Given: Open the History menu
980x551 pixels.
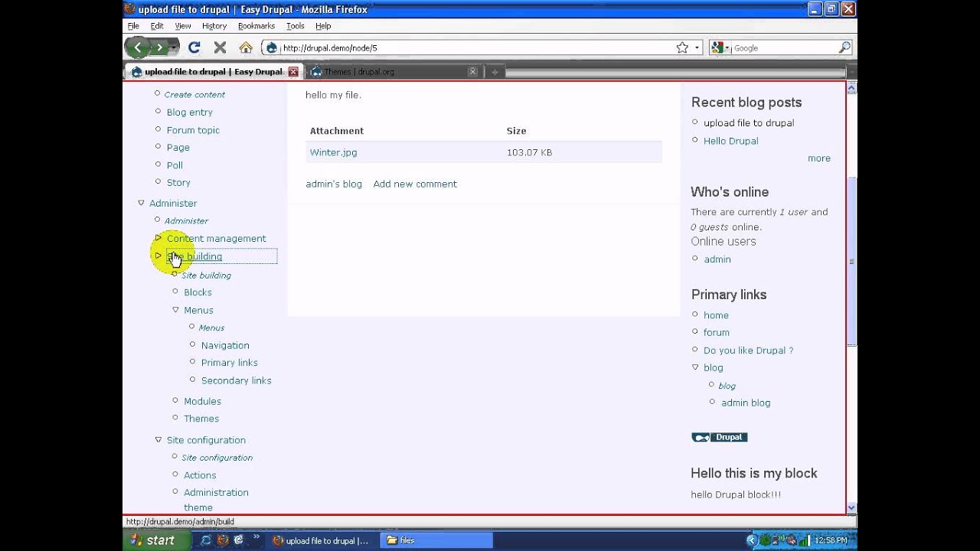Looking at the screenshot, I should [214, 26].
